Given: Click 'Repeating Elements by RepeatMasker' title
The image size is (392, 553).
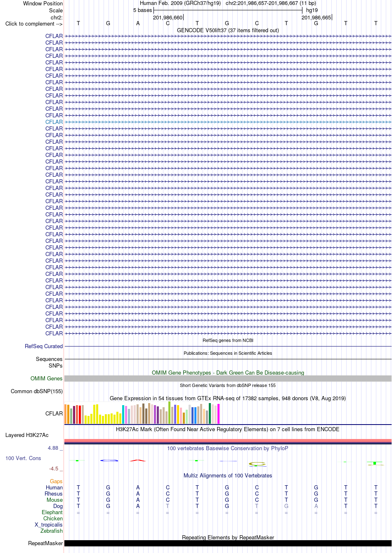Looking at the screenshot, I should [228, 537].
